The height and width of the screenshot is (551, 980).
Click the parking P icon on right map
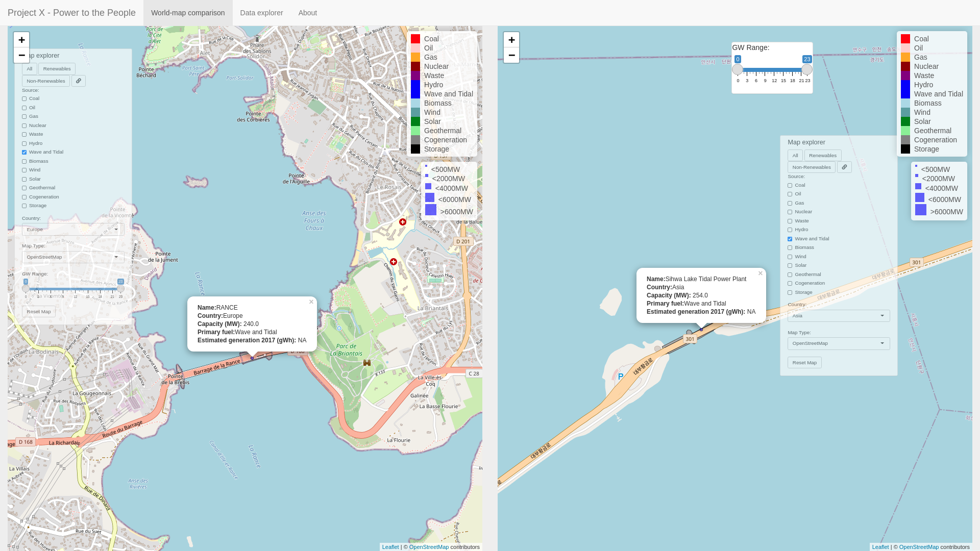pos(621,377)
